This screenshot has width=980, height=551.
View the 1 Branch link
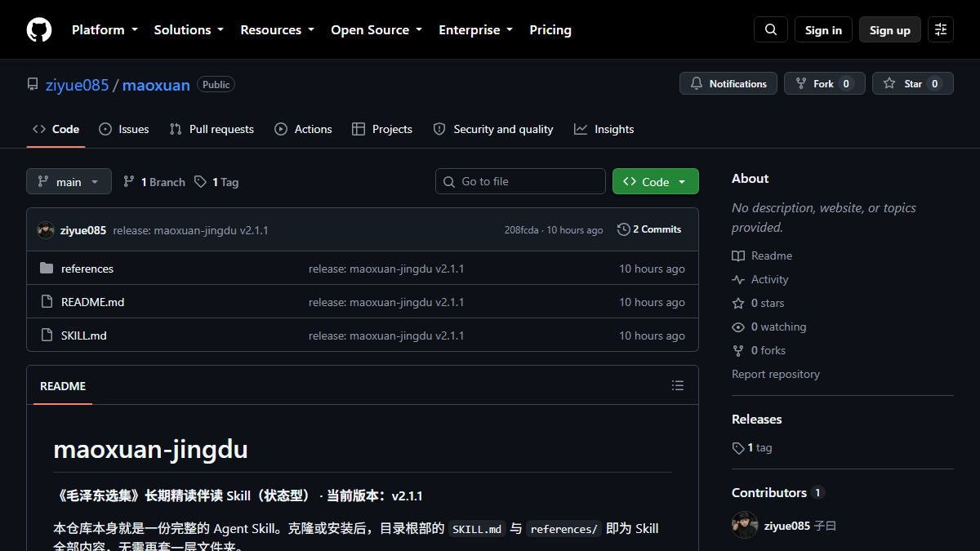[x=154, y=182]
